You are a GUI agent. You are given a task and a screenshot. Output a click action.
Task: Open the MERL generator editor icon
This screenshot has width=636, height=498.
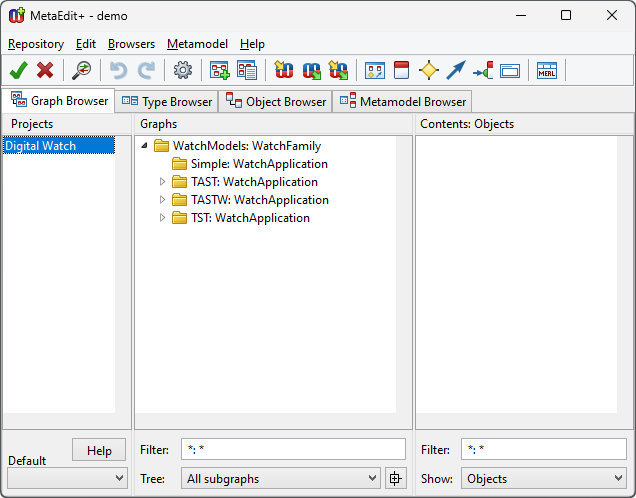click(x=547, y=71)
